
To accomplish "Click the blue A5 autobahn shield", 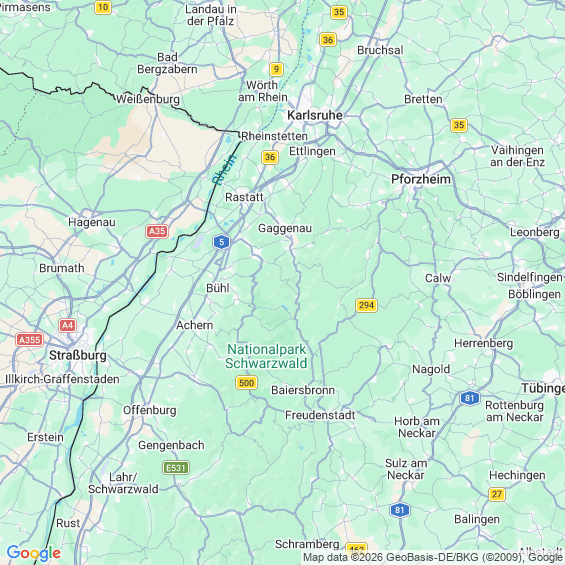I will [x=221, y=242].
